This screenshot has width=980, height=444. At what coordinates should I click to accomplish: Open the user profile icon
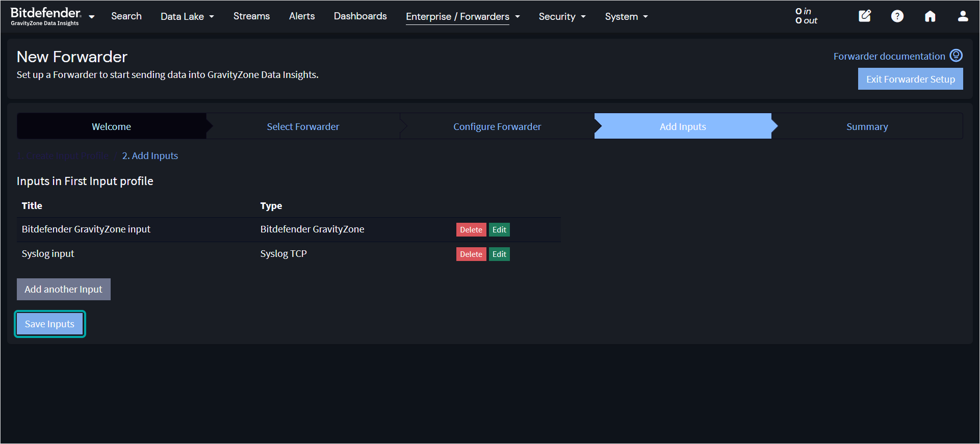(x=963, y=16)
